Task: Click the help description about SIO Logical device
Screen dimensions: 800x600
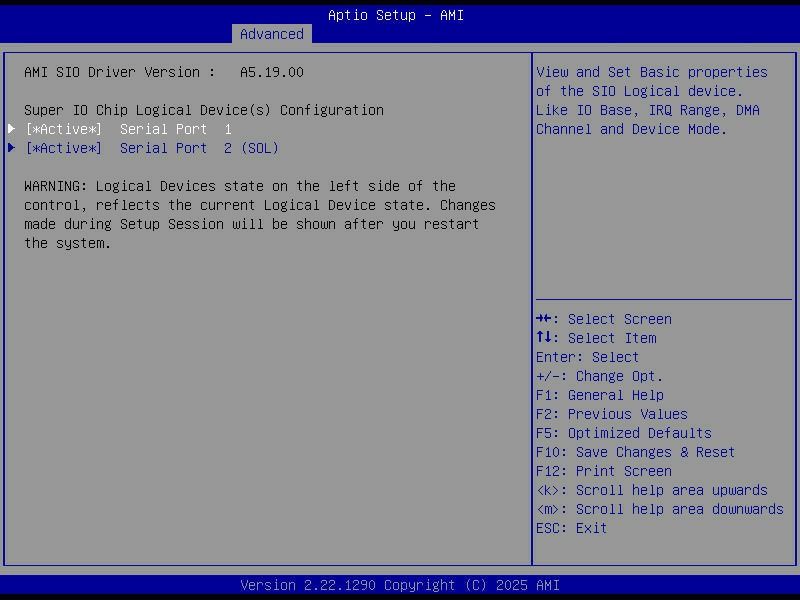Action: pos(652,101)
